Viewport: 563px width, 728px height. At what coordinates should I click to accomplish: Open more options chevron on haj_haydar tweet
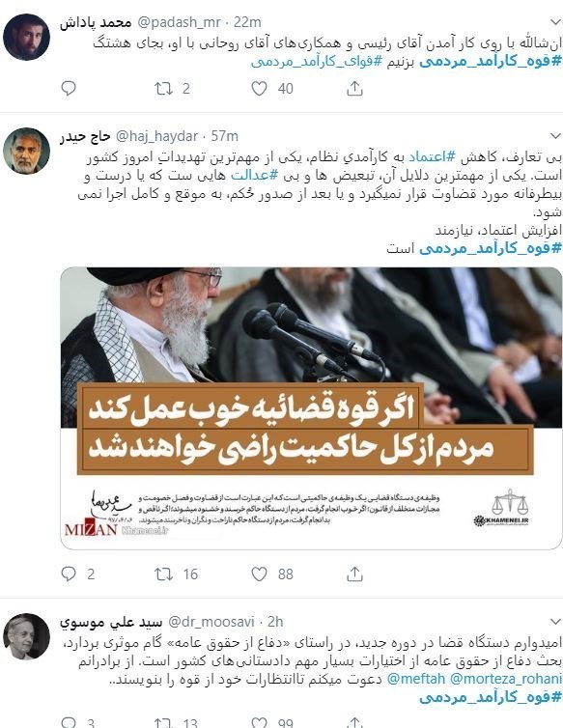click(x=555, y=136)
